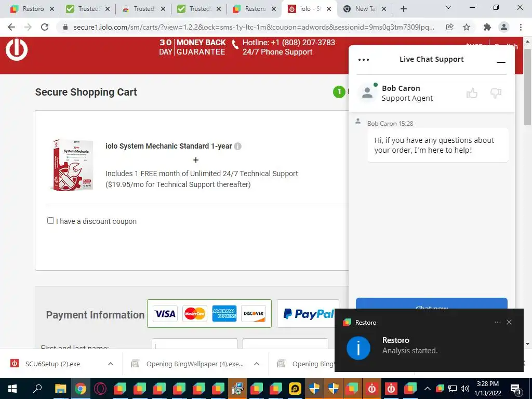Bookmark this page with the star icon

point(467,27)
